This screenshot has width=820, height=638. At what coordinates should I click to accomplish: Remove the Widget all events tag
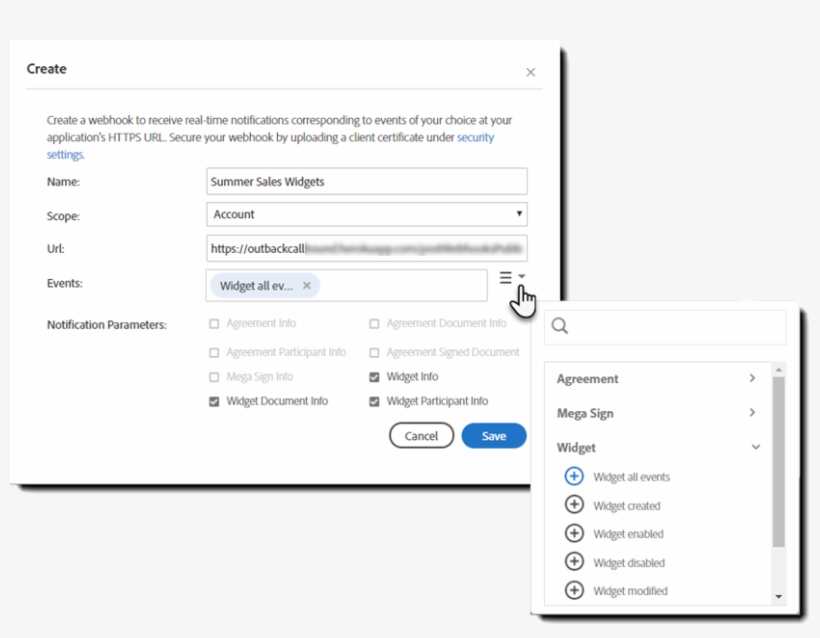click(307, 285)
